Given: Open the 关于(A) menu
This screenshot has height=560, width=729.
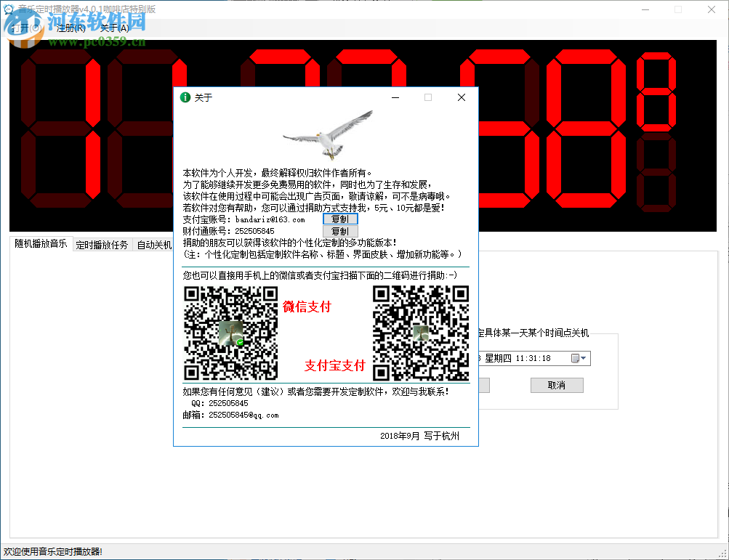Looking at the screenshot, I should pos(114,28).
